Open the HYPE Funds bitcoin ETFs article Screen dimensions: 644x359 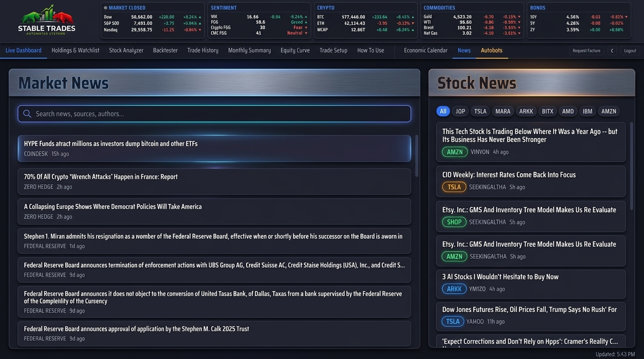point(214,149)
